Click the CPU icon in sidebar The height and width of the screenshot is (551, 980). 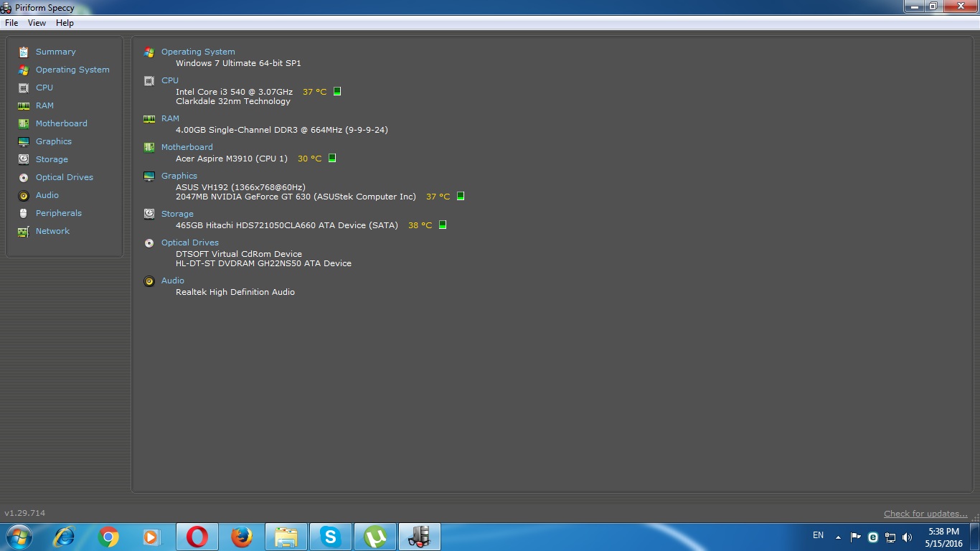point(24,88)
